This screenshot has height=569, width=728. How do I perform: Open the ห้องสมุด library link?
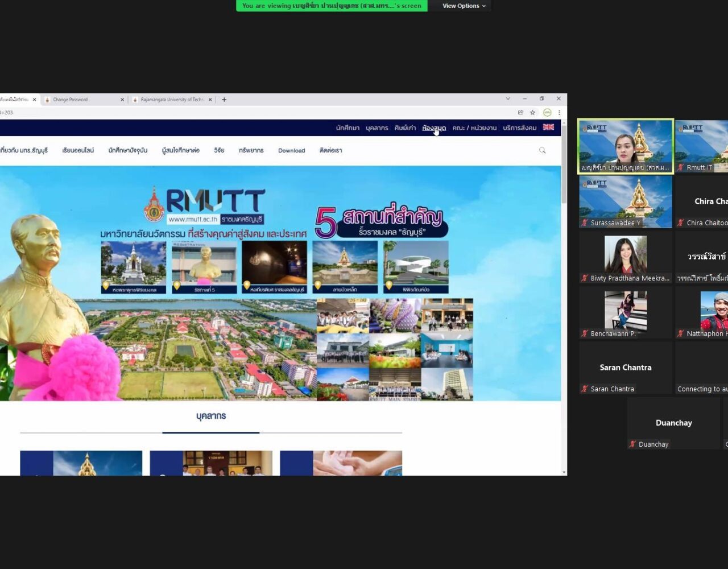click(434, 128)
